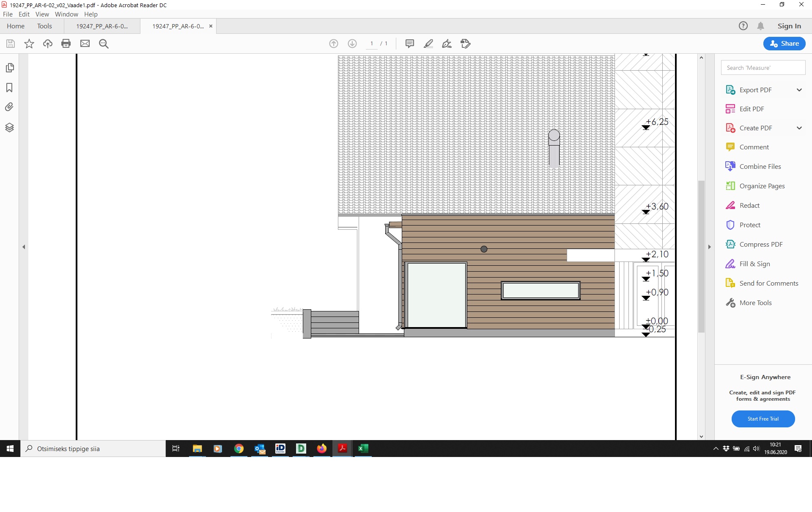Open the Bookmarks side panel
This screenshot has width=812, height=512.
click(10, 88)
